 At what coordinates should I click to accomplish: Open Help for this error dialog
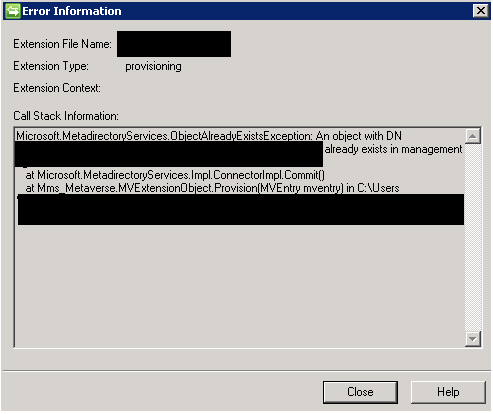pyautogui.click(x=448, y=392)
